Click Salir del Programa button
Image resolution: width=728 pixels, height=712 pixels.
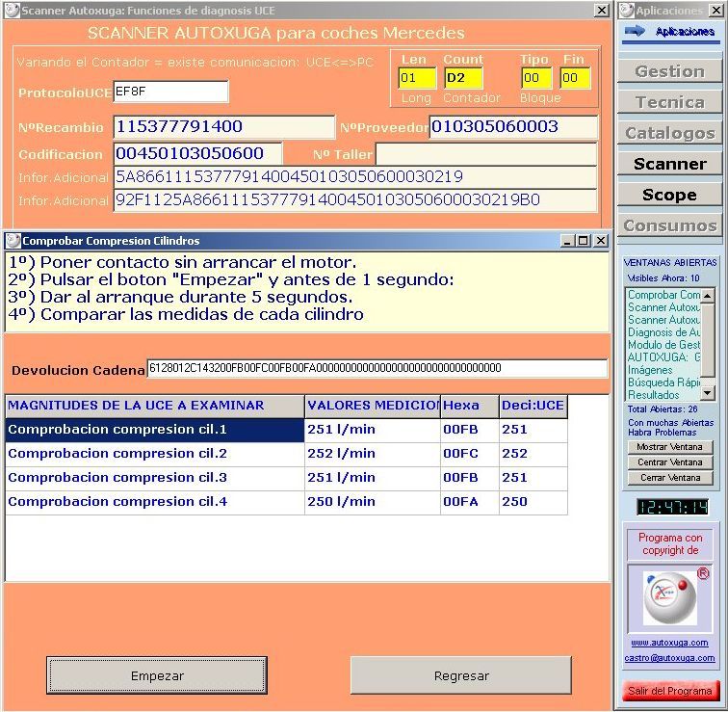click(669, 691)
